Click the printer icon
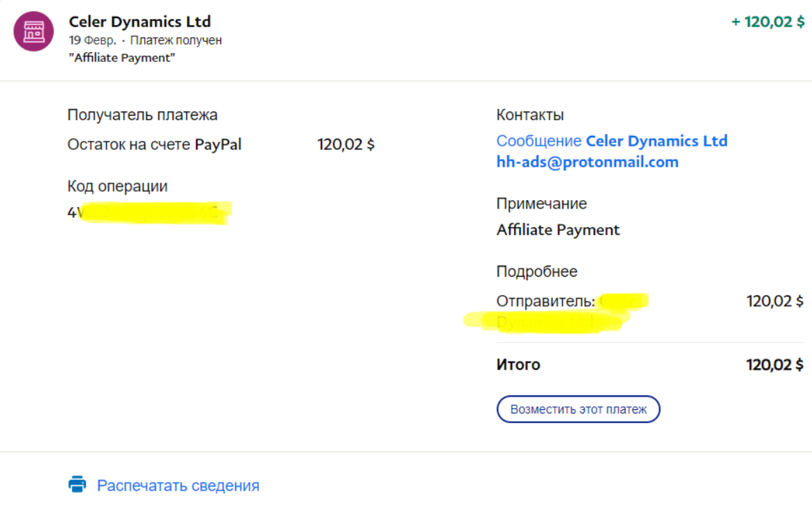 pyautogui.click(x=77, y=485)
